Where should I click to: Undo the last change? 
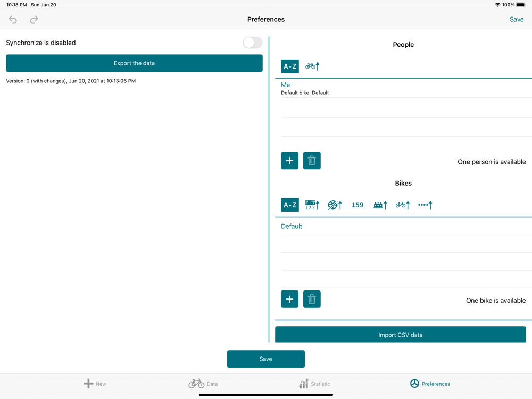[13, 20]
